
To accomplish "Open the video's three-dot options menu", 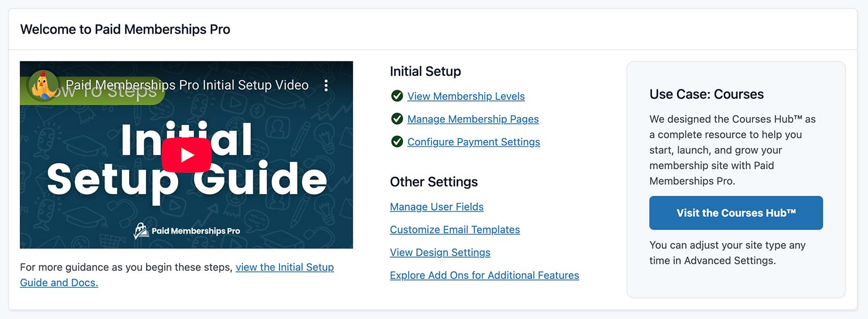I will tap(326, 85).
